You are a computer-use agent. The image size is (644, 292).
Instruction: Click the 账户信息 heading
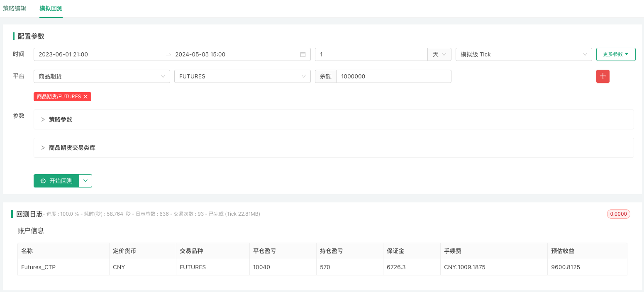31,231
